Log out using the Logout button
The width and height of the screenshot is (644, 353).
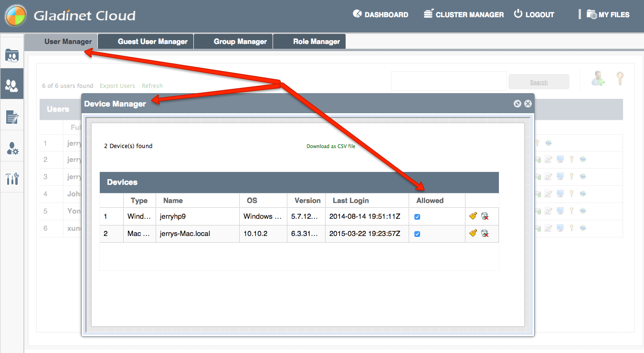pyautogui.click(x=534, y=14)
